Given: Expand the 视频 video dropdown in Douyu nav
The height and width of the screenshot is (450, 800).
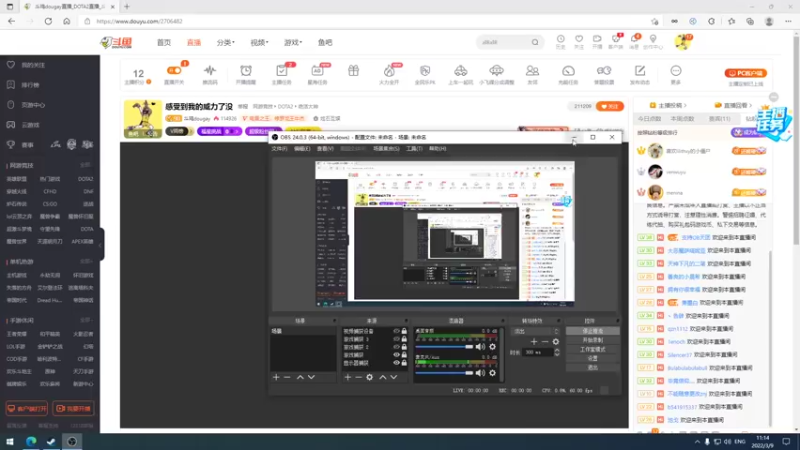Looking at the screenshot, I should click(259, 42).
